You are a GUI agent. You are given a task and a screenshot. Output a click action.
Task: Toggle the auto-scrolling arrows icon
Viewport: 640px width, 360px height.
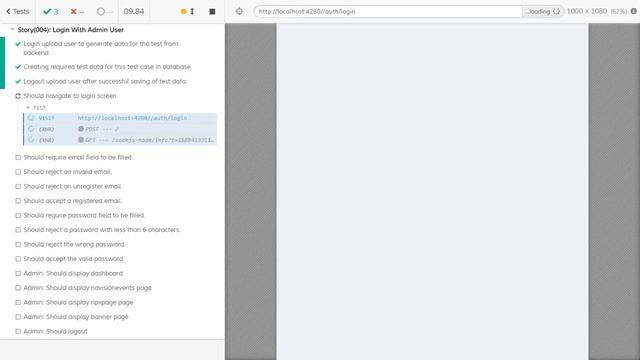coord(192,11)
